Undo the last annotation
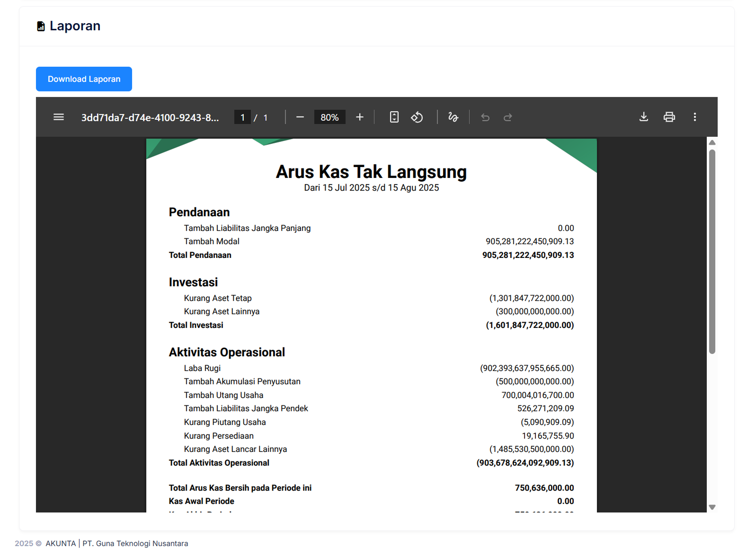This screenshot has height=556, width=756. tap(485, 117)
